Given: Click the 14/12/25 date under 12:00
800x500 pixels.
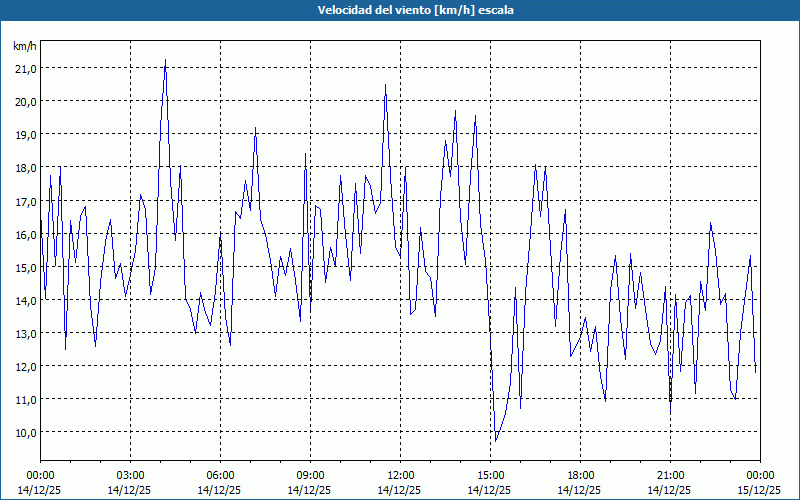Looking at the screenshot, I should 400,490.
